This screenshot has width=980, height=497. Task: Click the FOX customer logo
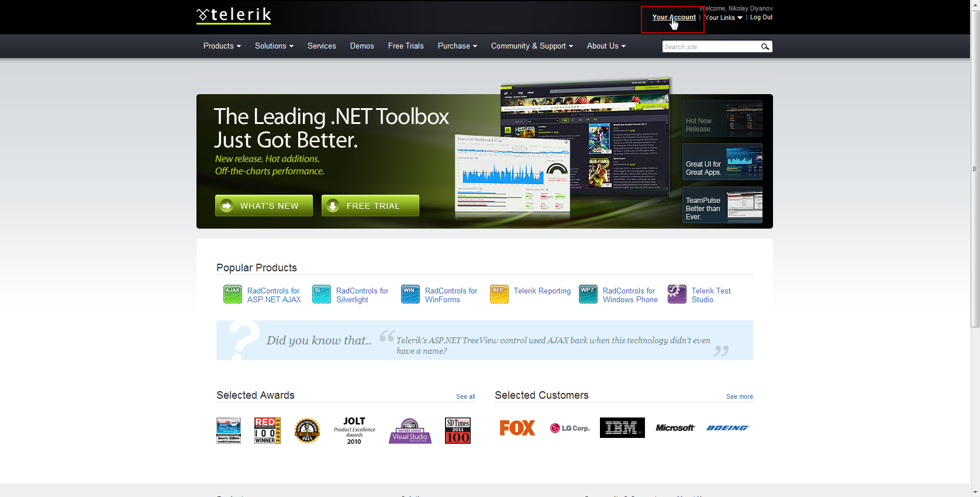[x=517, y=428]
